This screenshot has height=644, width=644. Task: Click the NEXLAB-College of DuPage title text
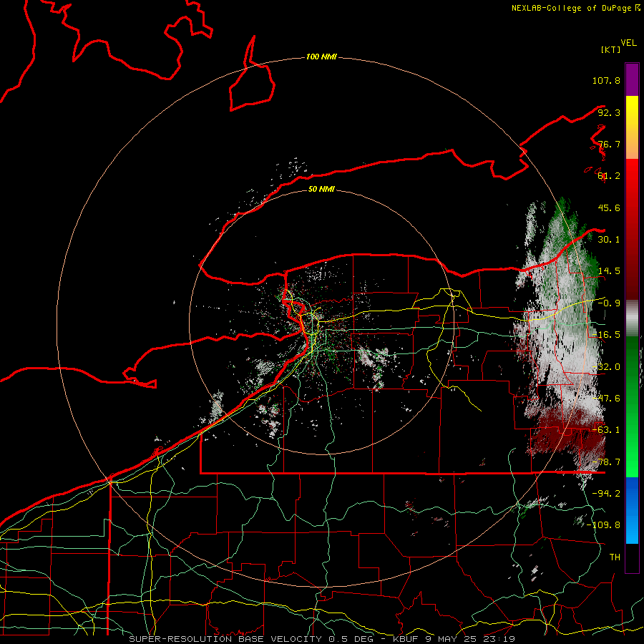(x=576, y=8)
